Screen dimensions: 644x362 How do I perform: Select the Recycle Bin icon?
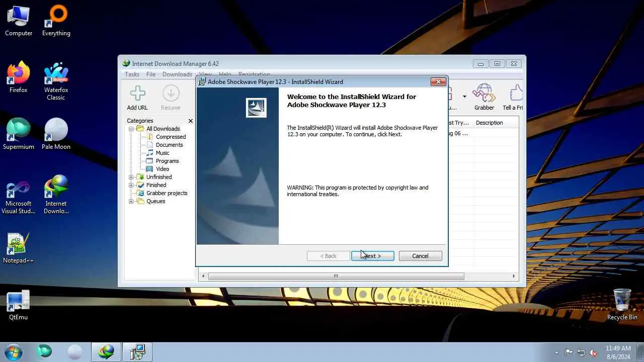tap(622, 305)
